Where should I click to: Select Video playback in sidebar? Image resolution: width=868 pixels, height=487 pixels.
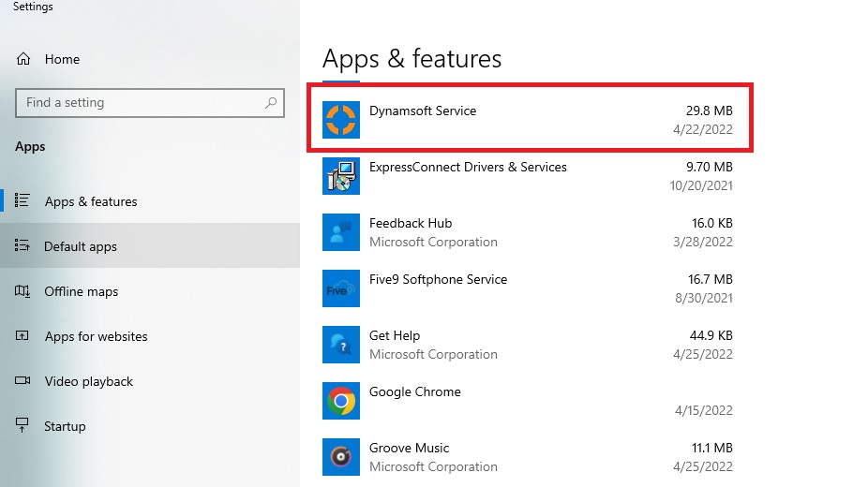[x=88, y=381]
